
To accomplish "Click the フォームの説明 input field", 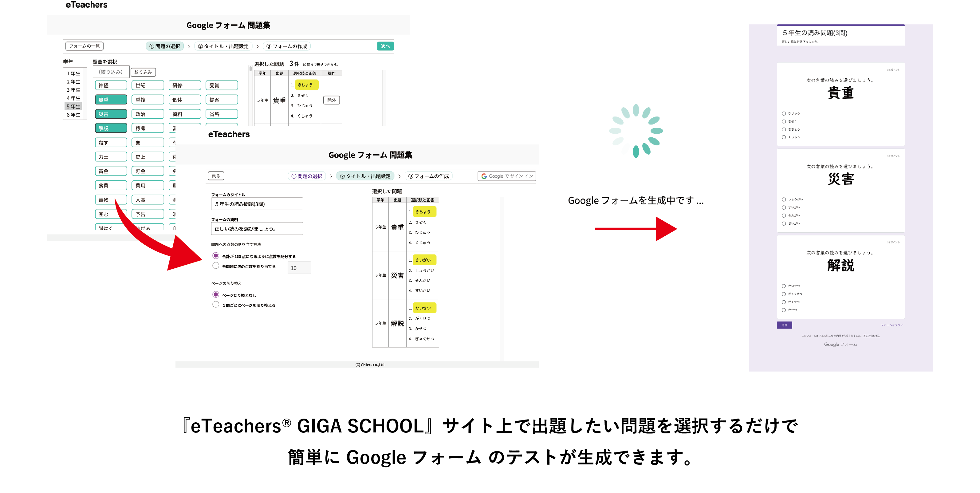I will (257, 229).
